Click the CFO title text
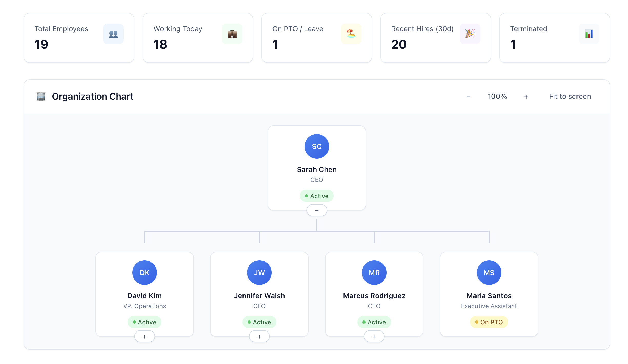The height and width of the screenshot is (364, 628). [259, 306]
